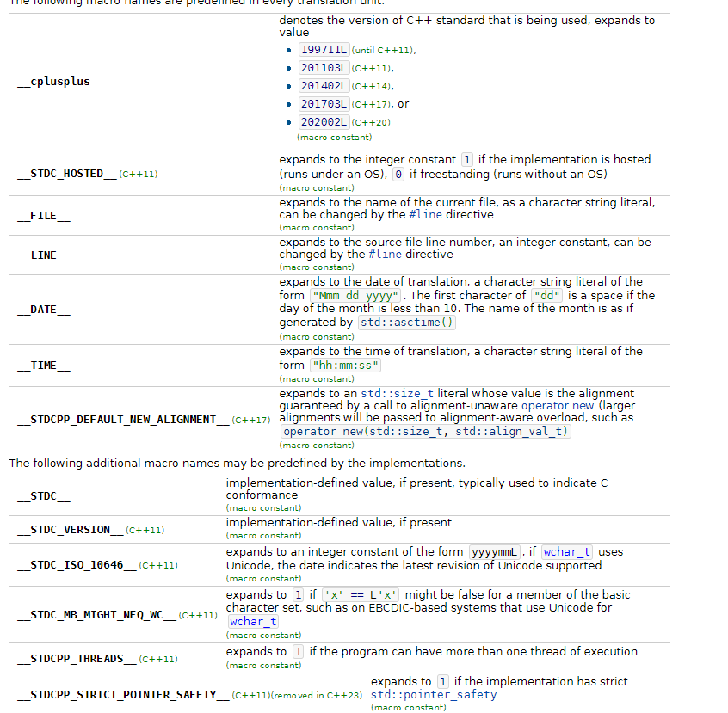Click the "dd" string in __DATE__ description
Viewport: 728px width, 713px height.
(x=547, y=296)
